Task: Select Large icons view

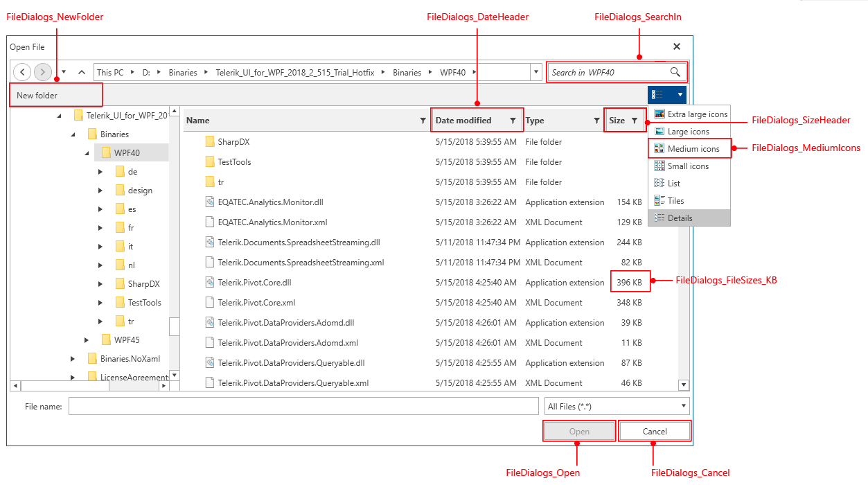Action: 689,131
